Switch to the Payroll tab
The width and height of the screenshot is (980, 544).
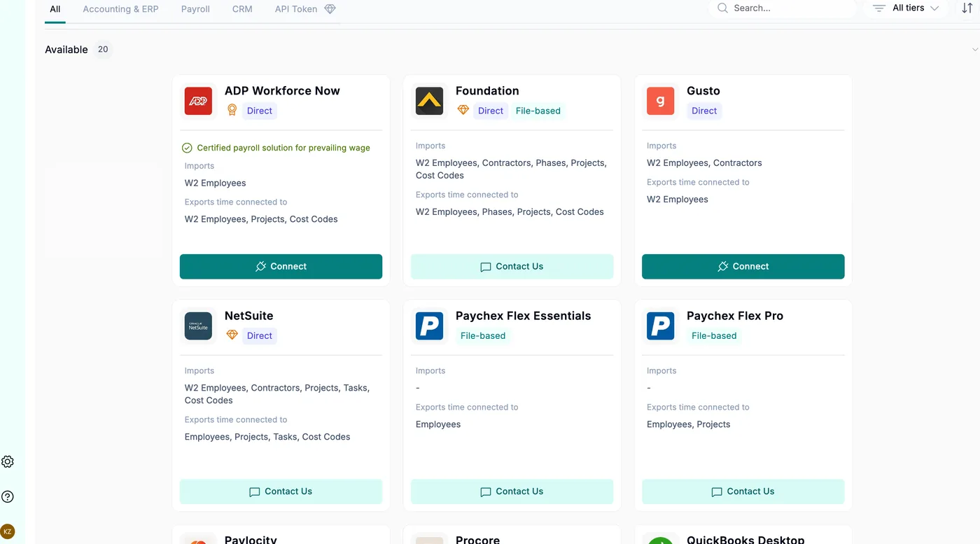pos(195,9)
